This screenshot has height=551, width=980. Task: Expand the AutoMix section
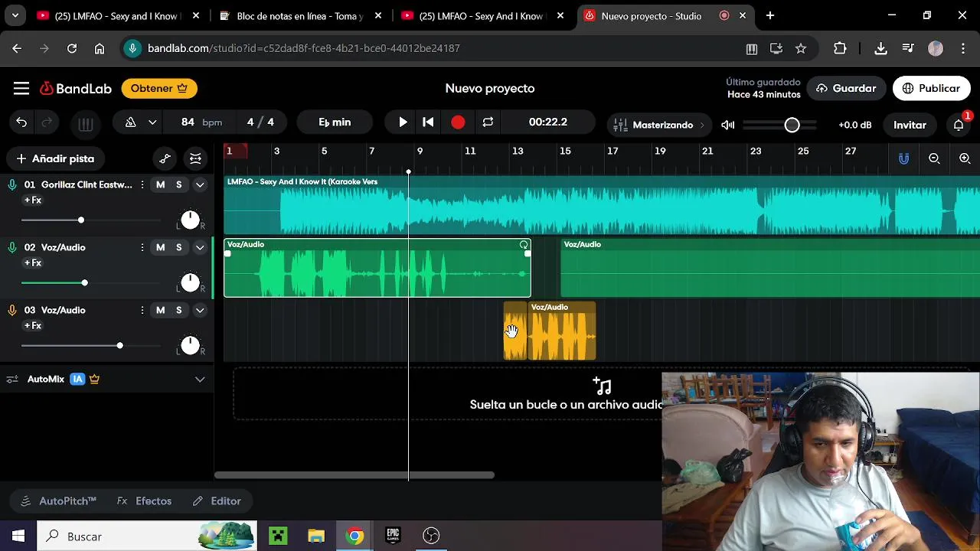pos(200,379)
